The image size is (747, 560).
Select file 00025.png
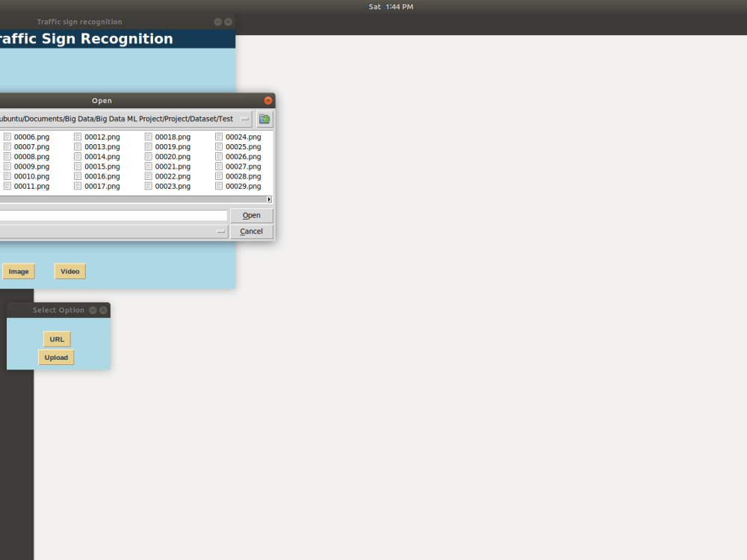point(238,146)
